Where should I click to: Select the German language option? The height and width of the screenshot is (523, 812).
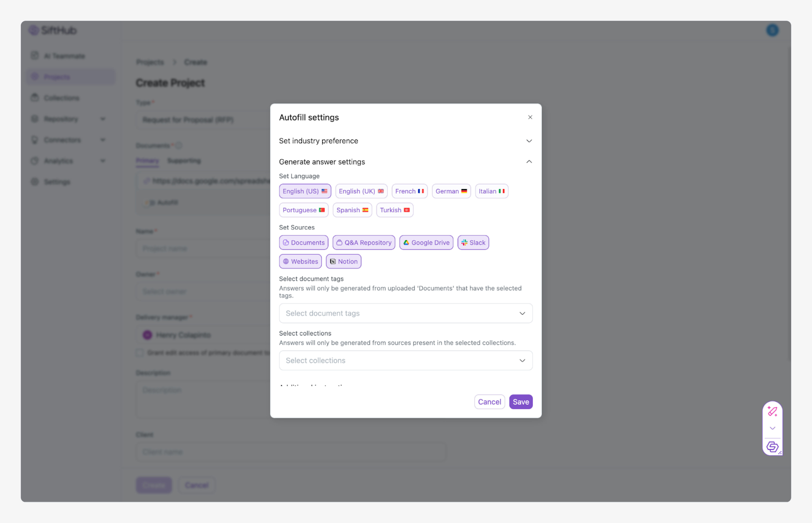coord(451,191)
